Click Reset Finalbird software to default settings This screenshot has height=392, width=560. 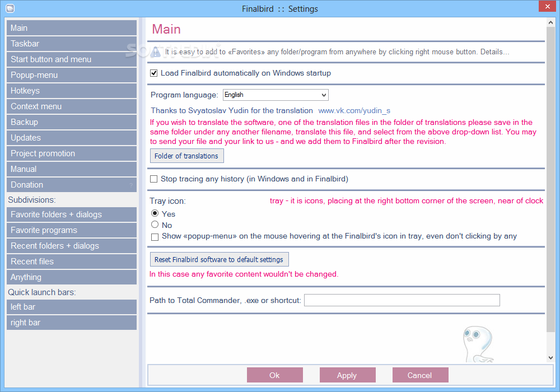220,259
